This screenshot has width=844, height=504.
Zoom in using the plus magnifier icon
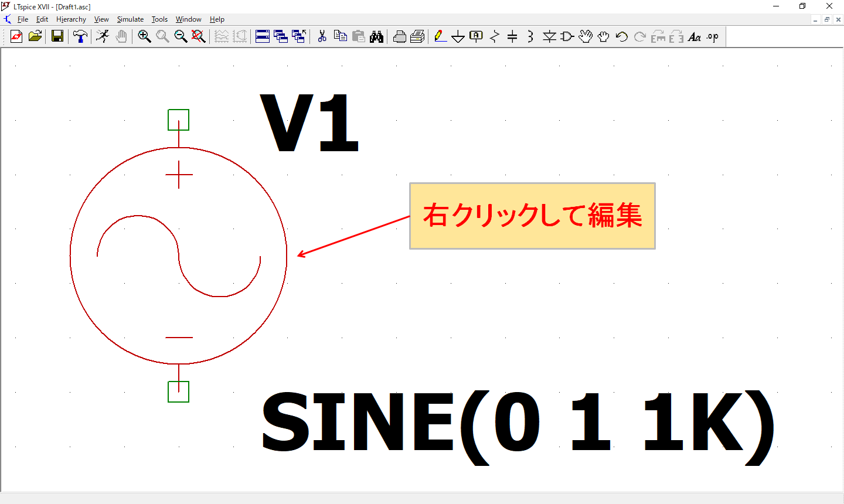(144, 36)
